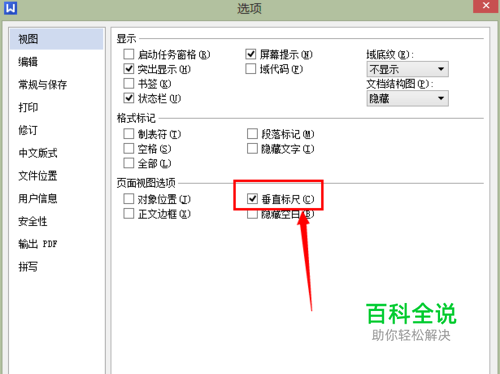This screenshot has width=500, height=374.
Task: Enable the 隐藏空白 checkbox
Action: (252, 214)
